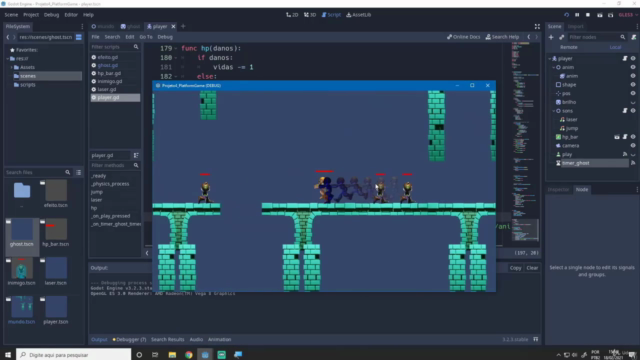The height and width of the screenshot is (360, 640).
Task: Open FileSystem dock options menu
Action: [82, 26]
